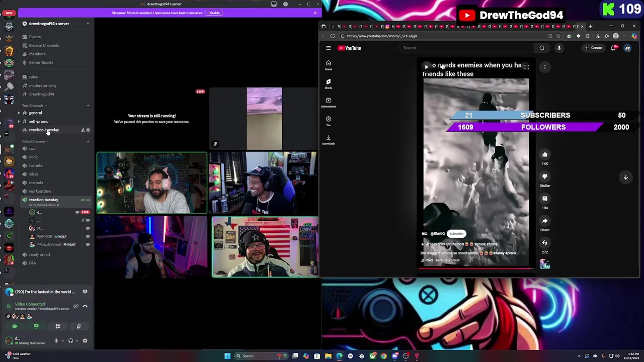Join the cod voice channel
Image resolution: width=644 pixels, height=362 pixels.
click(x=32, y=148)
